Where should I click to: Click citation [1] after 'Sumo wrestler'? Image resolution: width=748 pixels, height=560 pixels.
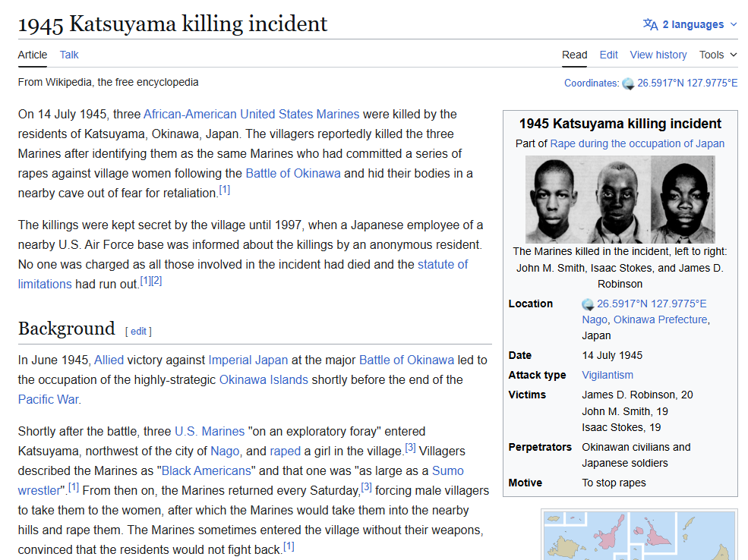click(74, 488)
